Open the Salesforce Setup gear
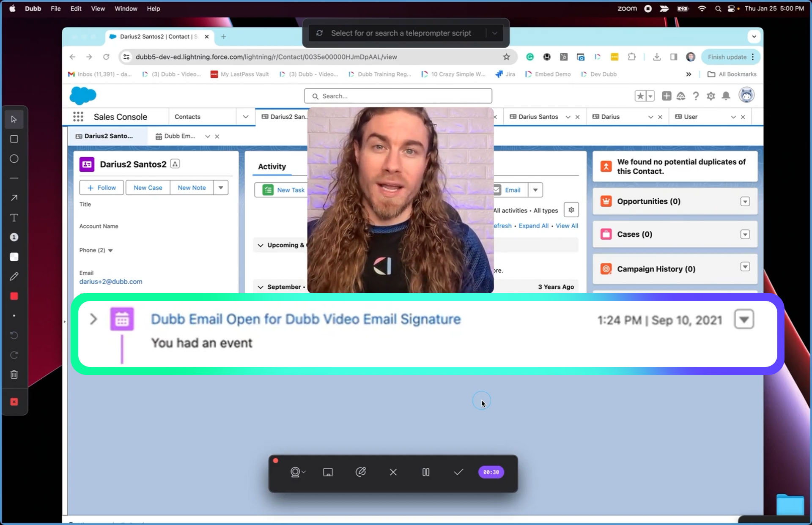 pos(711,96)
